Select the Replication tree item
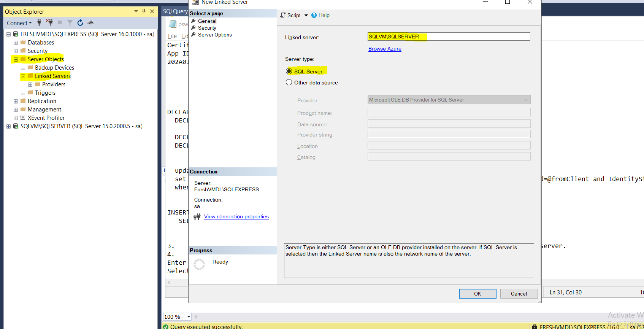 tap(42, 101)
